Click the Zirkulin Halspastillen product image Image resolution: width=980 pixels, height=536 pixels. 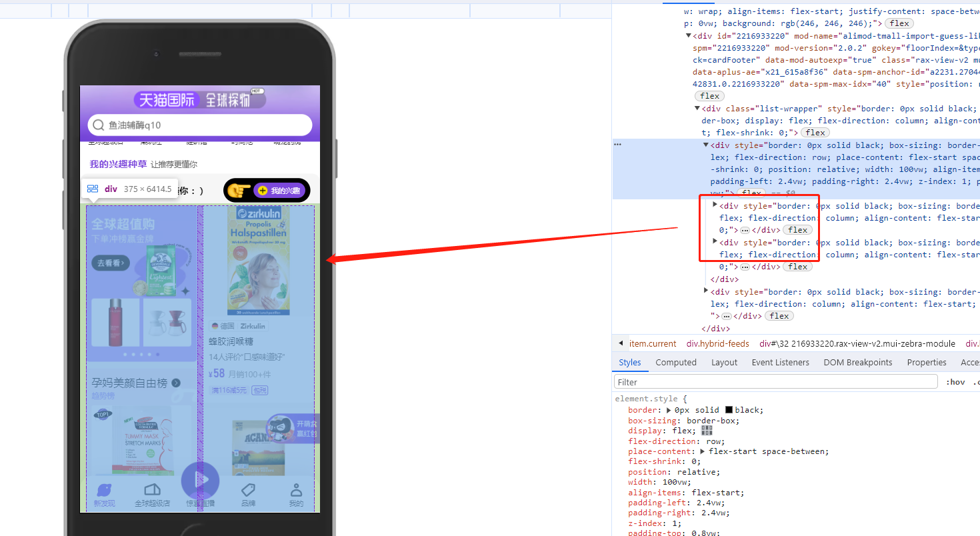259,261
